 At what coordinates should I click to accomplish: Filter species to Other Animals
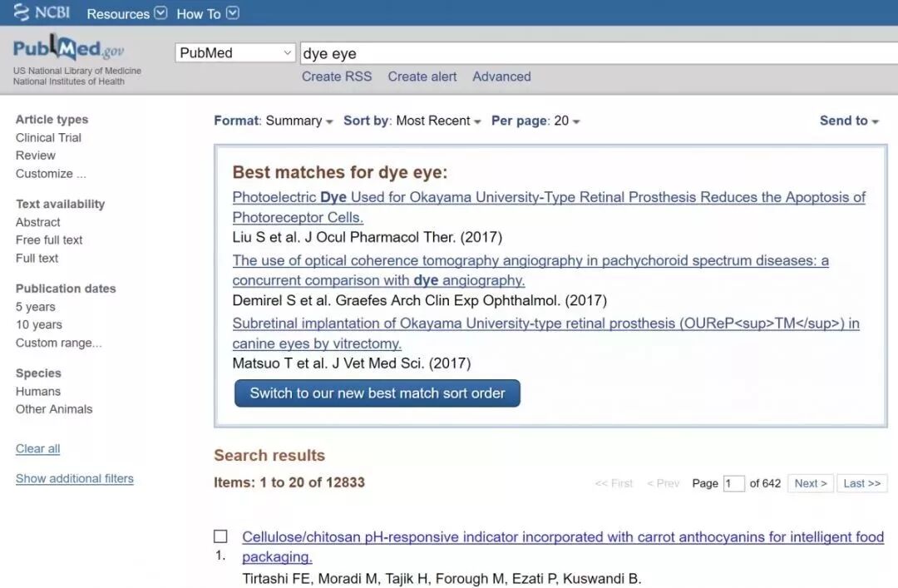[x=54, y=409]
